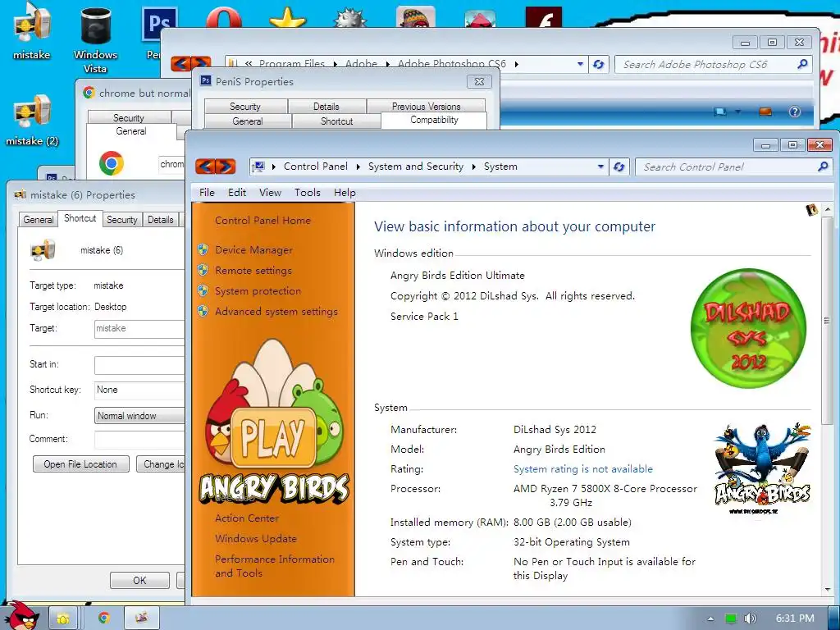The width and height of the screenshot is (840, 630).
Task: Open the File menu
Action: pos(207,192)
